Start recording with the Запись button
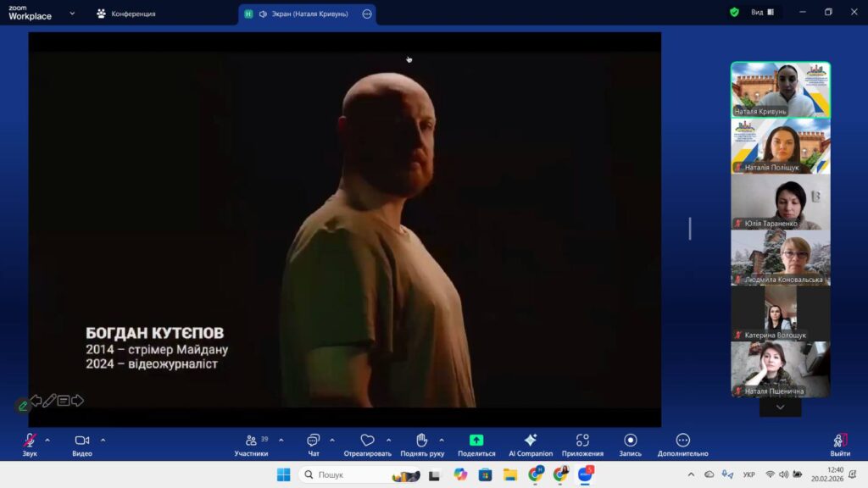 [630, 441]
